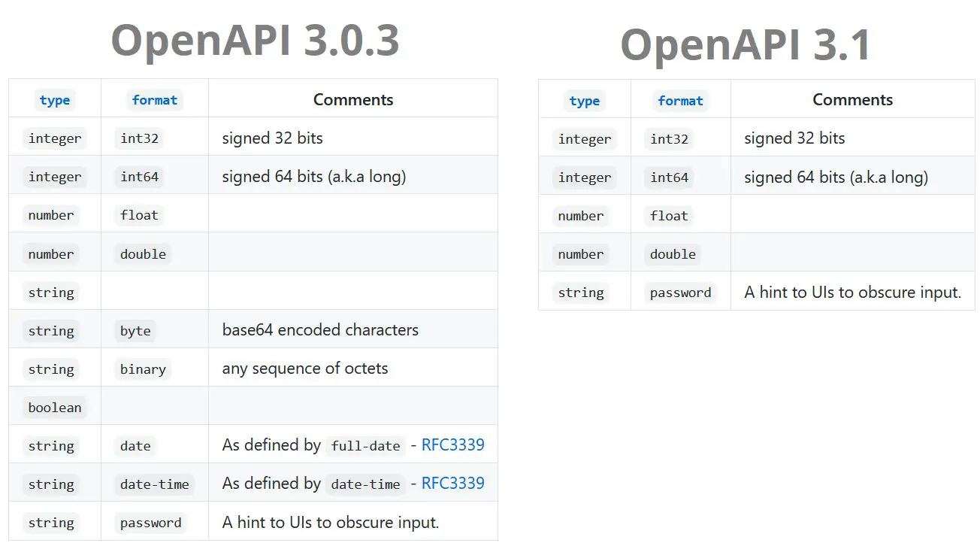
Task: Select the double format cell in OpenAPI 3.1 table
Action: (x=673, y=254)
